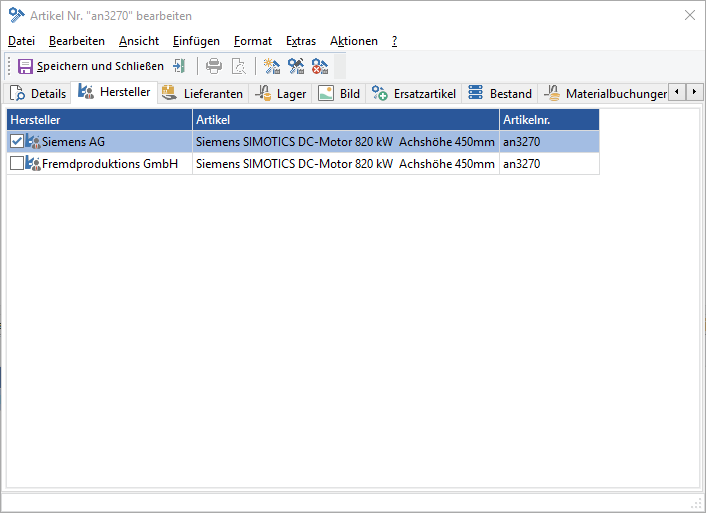Viewport: 706px width, 513px height.
Task: Select the Hersteller tab
Action: 114,92
